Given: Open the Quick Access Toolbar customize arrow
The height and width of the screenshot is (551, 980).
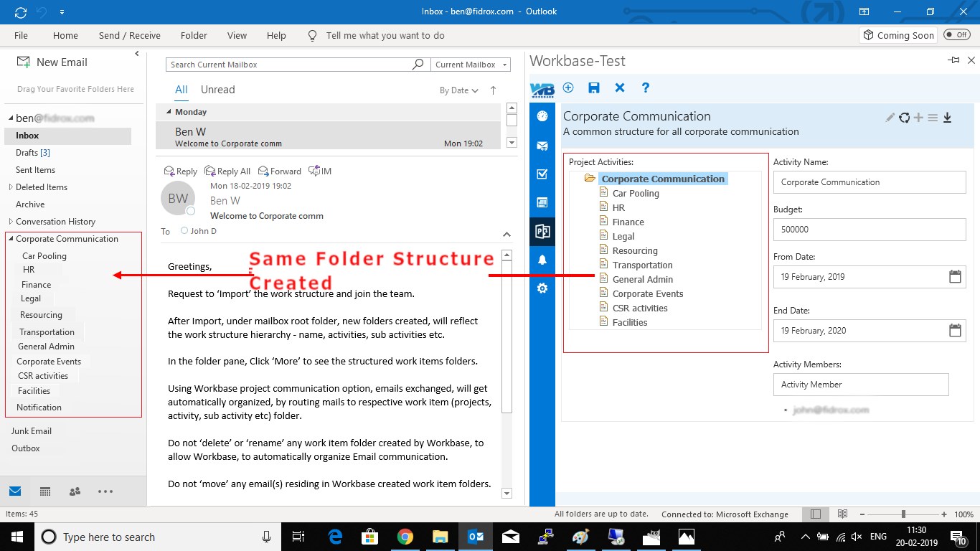Looking at the screenshot, I should (62, 12).
